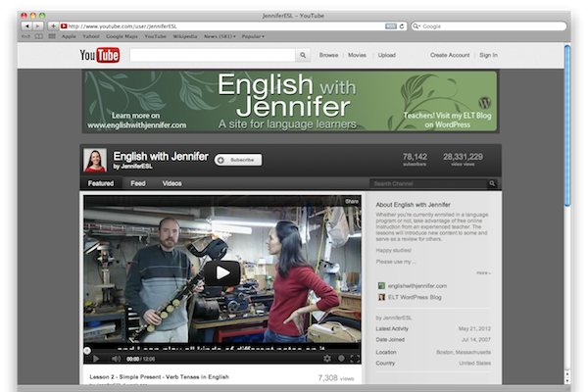Open Wikipedia bookmark

(185, 36)
